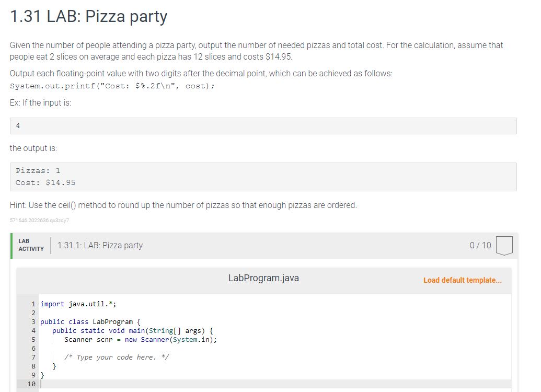The width and height of the screenshot is (541, 392).
Task: Click the 1.31 LAB: Pizza party heading
Action: tap(88, 16)
